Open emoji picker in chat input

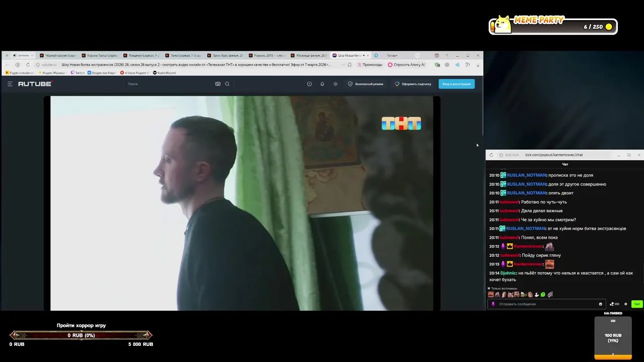point(600,304)
